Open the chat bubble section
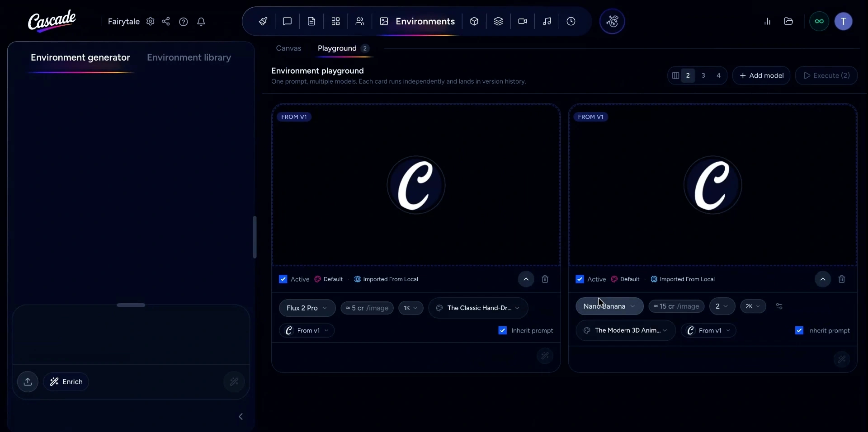This screenshot has width=868, height=432. [287, 21]
